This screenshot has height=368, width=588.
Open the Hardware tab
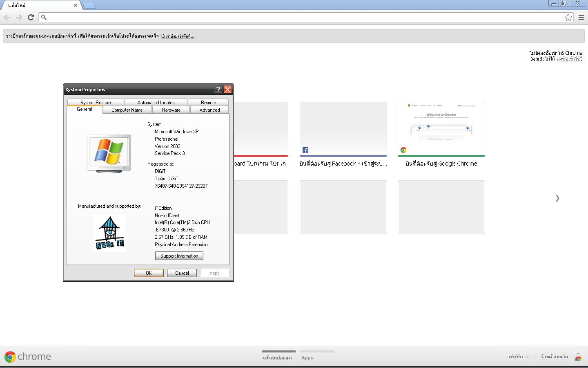(x=171, y=110)
